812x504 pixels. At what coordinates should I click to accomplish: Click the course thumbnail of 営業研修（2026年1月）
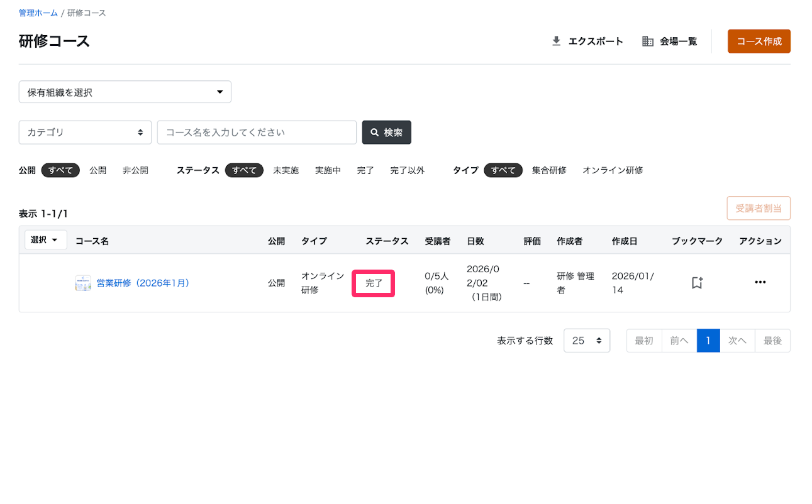pyautogui.click(x=83, y=283)
